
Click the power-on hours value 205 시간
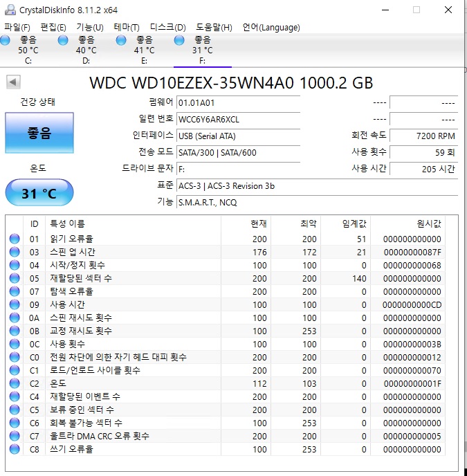[x=423, y=169]
